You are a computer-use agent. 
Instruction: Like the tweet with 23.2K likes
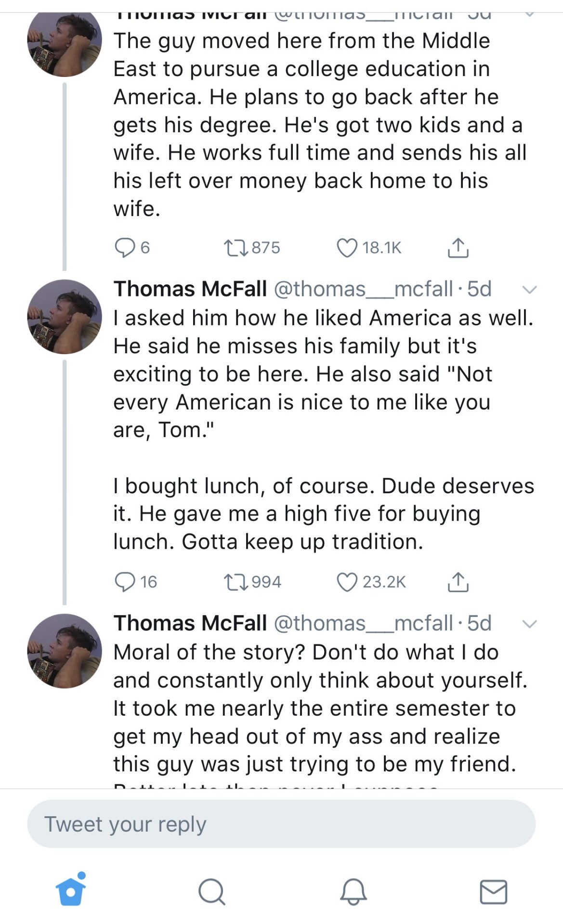click(347, 582)
